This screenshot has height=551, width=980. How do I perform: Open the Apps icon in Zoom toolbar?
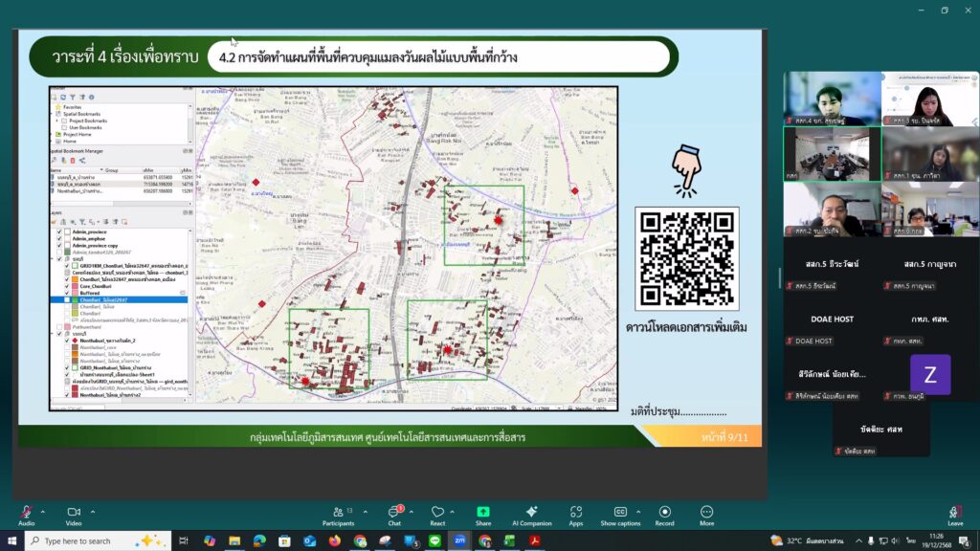(x=576, y=512)
